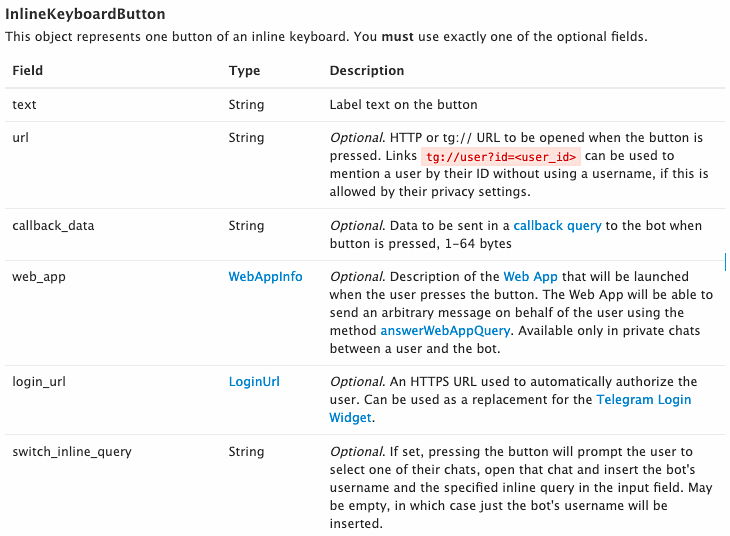Open the answerWebAppQuery method link
Viewport: 730px width, 536px height.
click(445, 331)
